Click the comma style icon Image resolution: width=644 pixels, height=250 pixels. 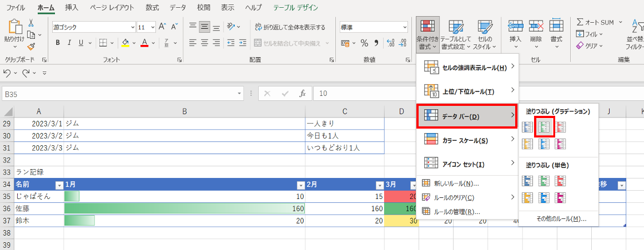point(376,43)
